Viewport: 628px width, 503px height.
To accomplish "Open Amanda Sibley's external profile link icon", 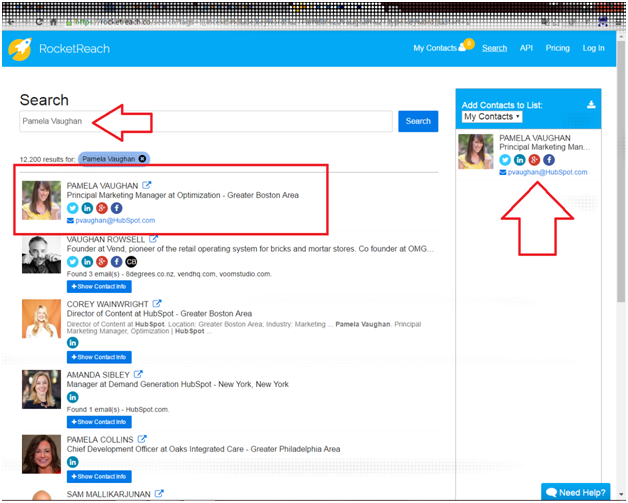I will [x=138, y=374].
